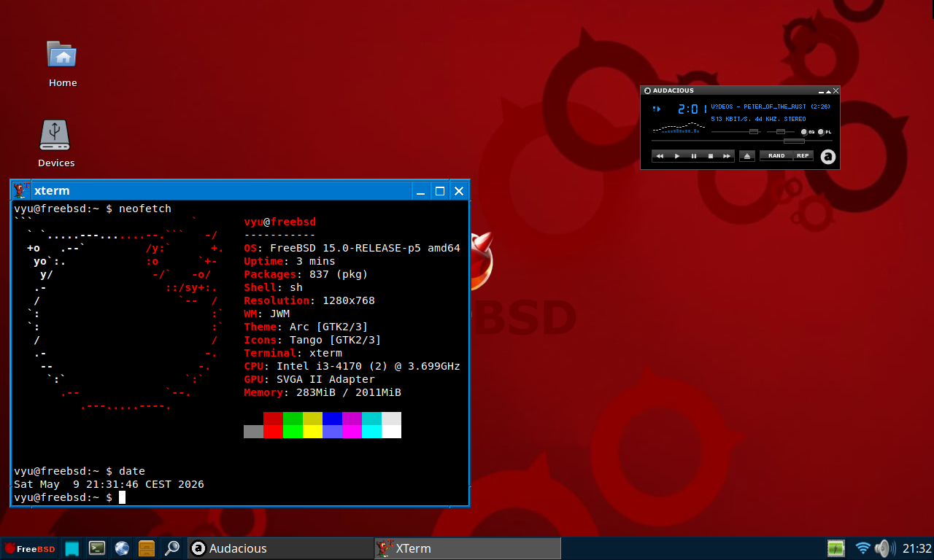This screenshot has width=934, height=560.
Task: Click the "CPU: Intel i3-4170" line
Action: (x=352, y=366)
